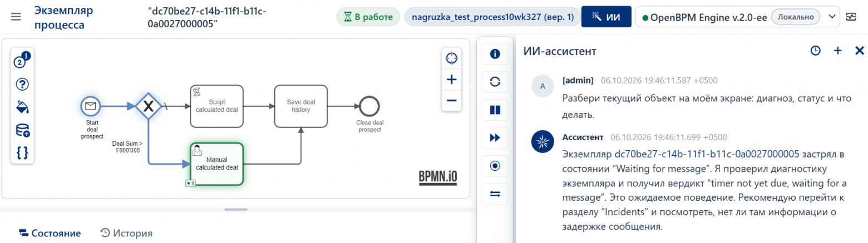Refresh the process instance view

[495, 82]
